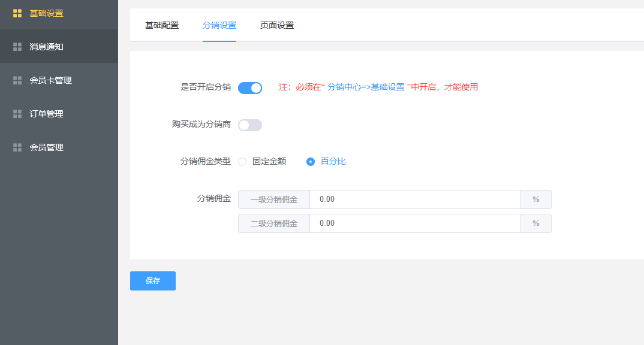Click the grid icon beside 会员卡管理

17,80
